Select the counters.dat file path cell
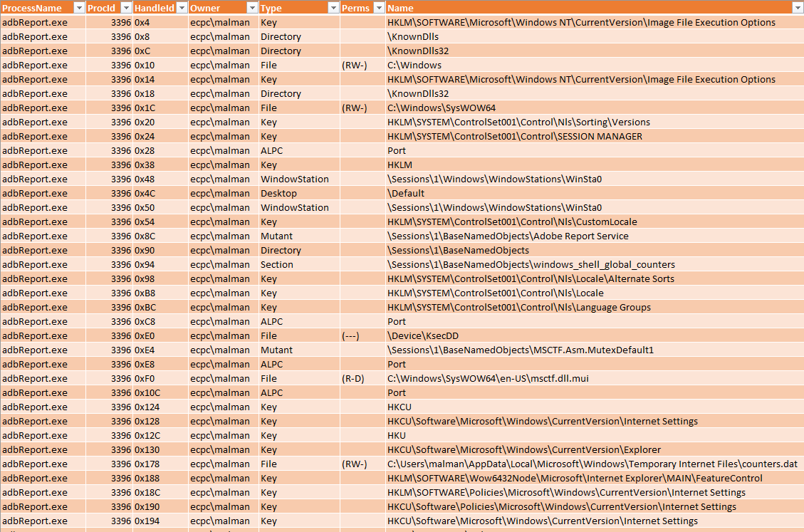804x532 pixels. [x=595, y=464]
